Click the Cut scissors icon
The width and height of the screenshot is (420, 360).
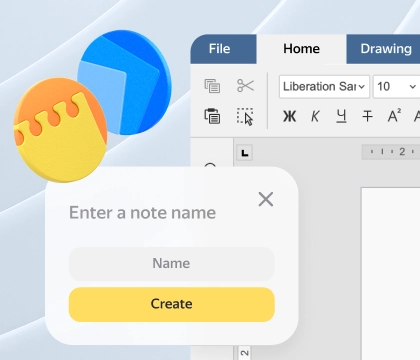pos(245,86)
